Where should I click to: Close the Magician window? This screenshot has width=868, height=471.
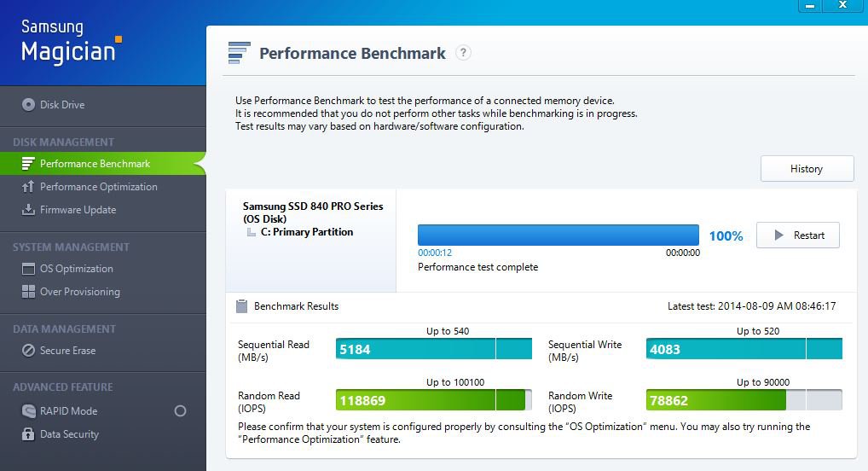coord(843,5)
